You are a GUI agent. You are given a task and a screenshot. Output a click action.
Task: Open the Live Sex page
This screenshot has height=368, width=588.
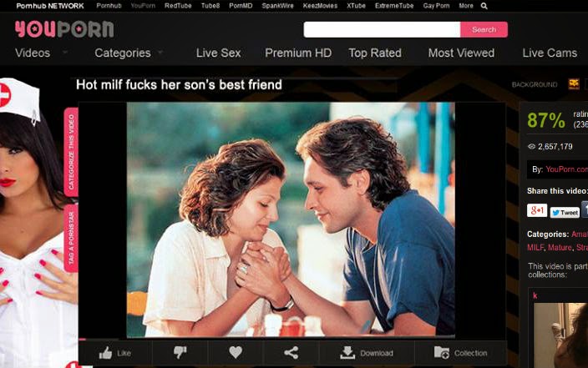pyautogui.click(x=218, y=53)
